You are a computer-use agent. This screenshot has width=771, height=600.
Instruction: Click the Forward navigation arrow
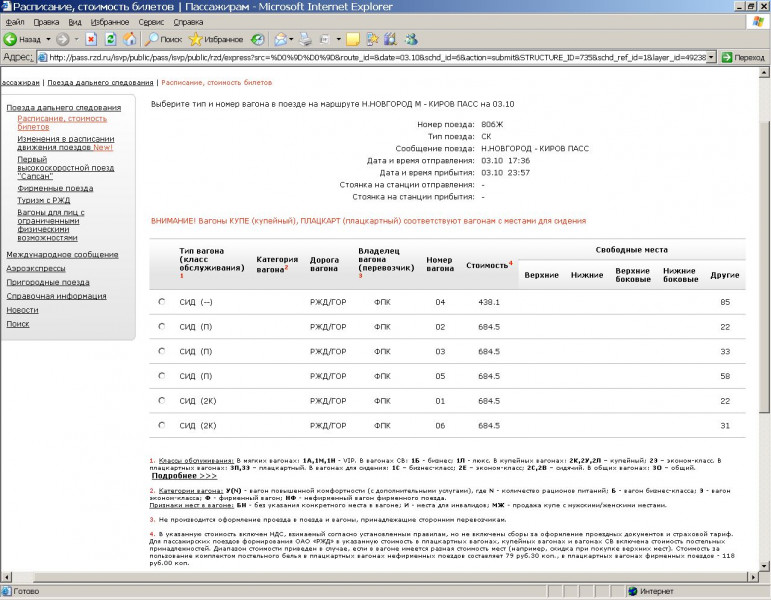pyautogui.click(x=63, y=39)
